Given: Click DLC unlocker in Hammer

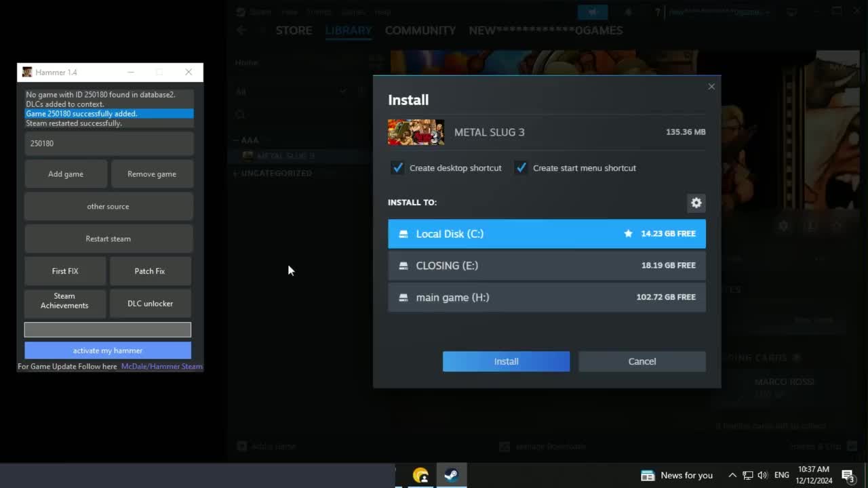Looking at the screenshot, I should click(x=150, y=304).
